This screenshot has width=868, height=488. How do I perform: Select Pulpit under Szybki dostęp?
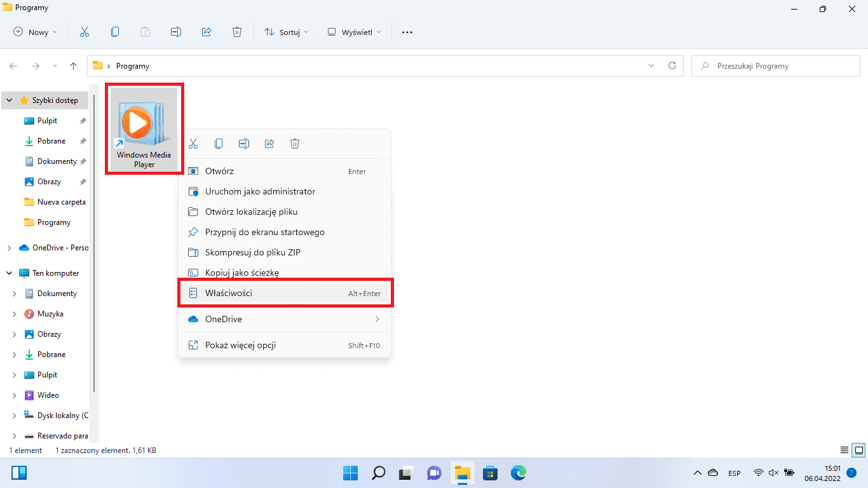coord(47,121)
